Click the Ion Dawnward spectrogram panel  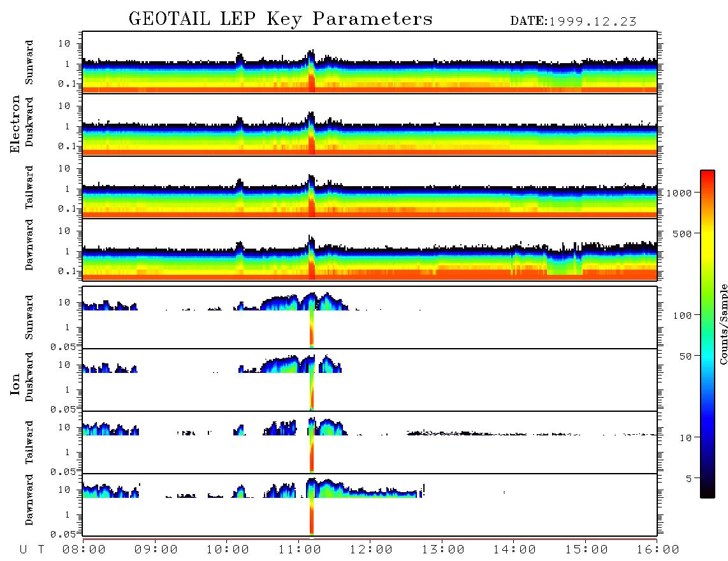pyautogui.click(x=370, y=505)
